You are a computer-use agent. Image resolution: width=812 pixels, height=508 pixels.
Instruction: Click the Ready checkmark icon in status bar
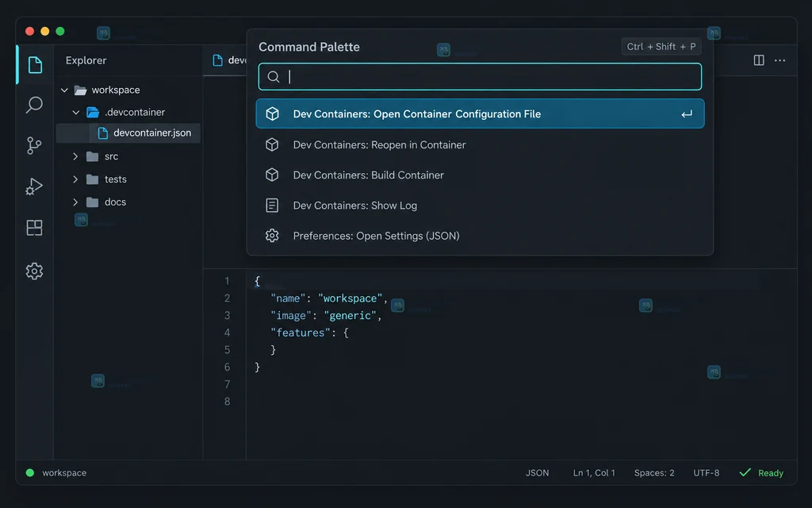745,472
